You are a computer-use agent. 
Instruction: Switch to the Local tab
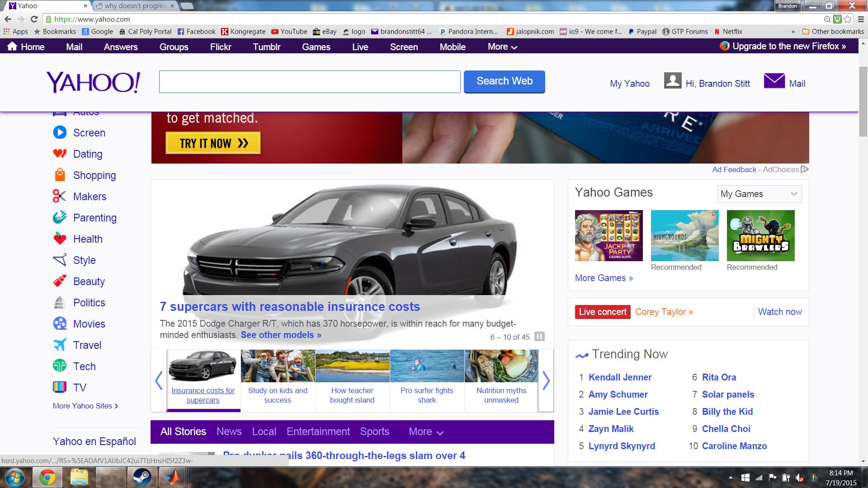264,432
